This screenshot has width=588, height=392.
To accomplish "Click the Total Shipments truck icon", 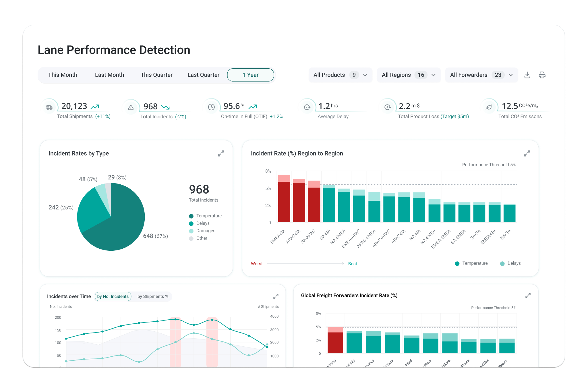I will [49, 107].
